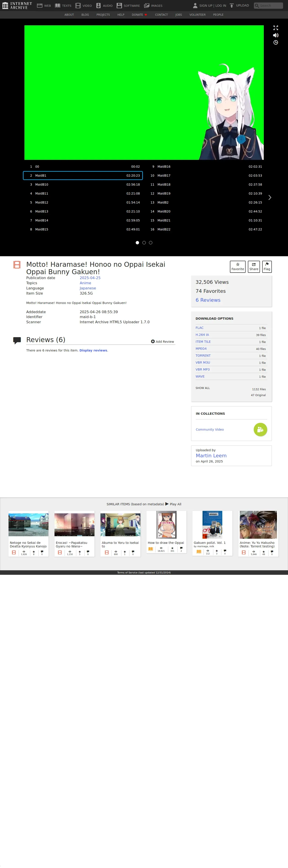The image size is (288, 868).
Task: Open the Help menu item
Action: [121, 15]
